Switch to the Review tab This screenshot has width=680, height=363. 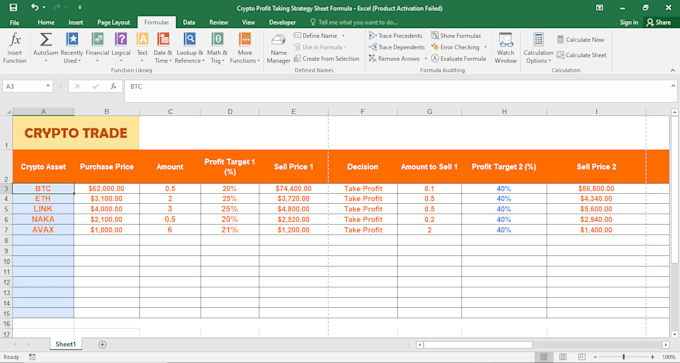219,23
